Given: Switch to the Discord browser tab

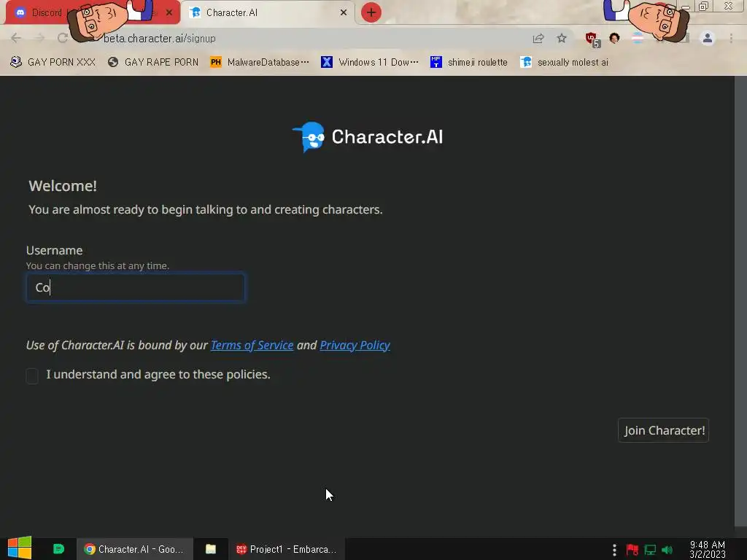Looking at the screenshot, I should [x=93, y=12].
